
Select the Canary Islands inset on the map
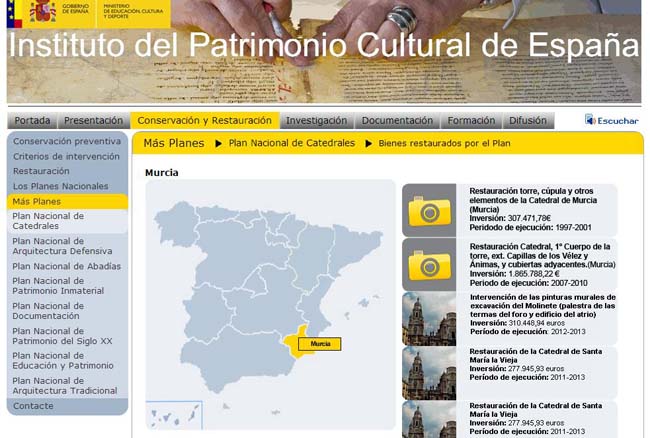tap(174, 415)
